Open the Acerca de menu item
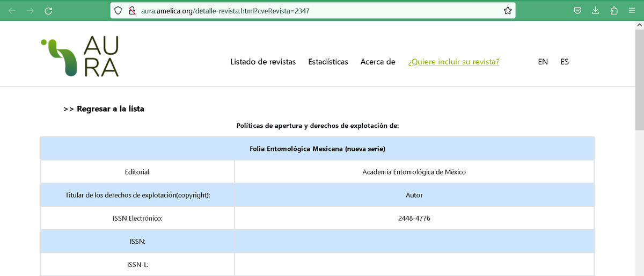644x276 pixels. [x=378, y=62]
